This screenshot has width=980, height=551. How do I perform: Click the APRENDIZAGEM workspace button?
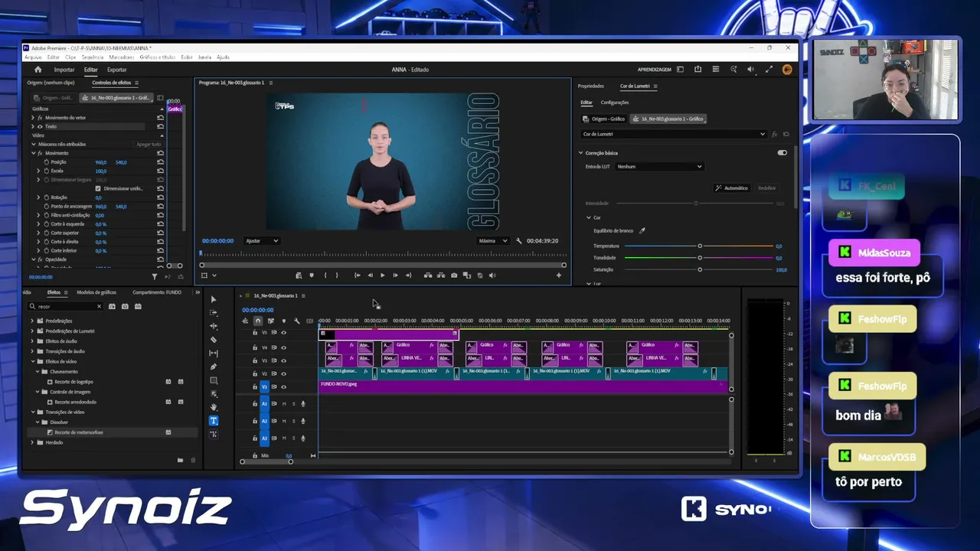655,70
